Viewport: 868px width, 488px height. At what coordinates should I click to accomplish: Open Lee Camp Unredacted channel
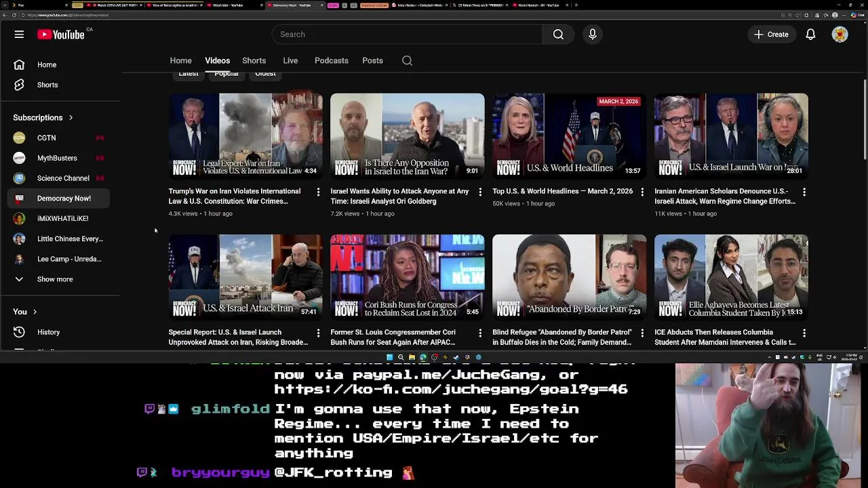click(57, 260)
